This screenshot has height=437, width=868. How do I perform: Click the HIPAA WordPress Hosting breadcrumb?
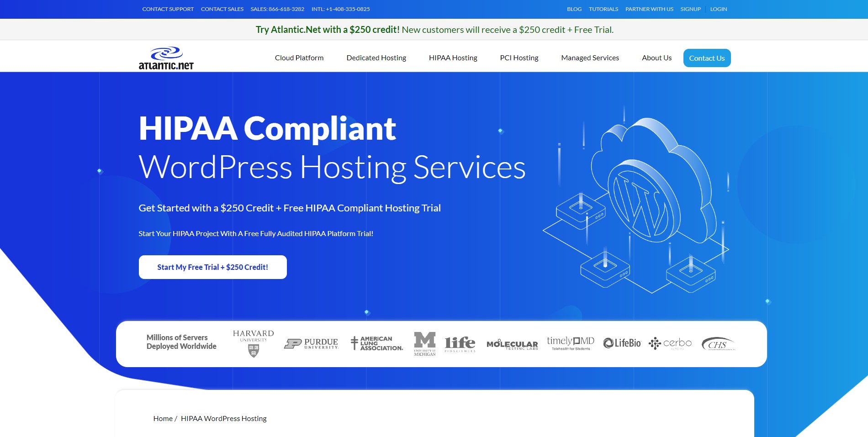[x=223, y=418]
